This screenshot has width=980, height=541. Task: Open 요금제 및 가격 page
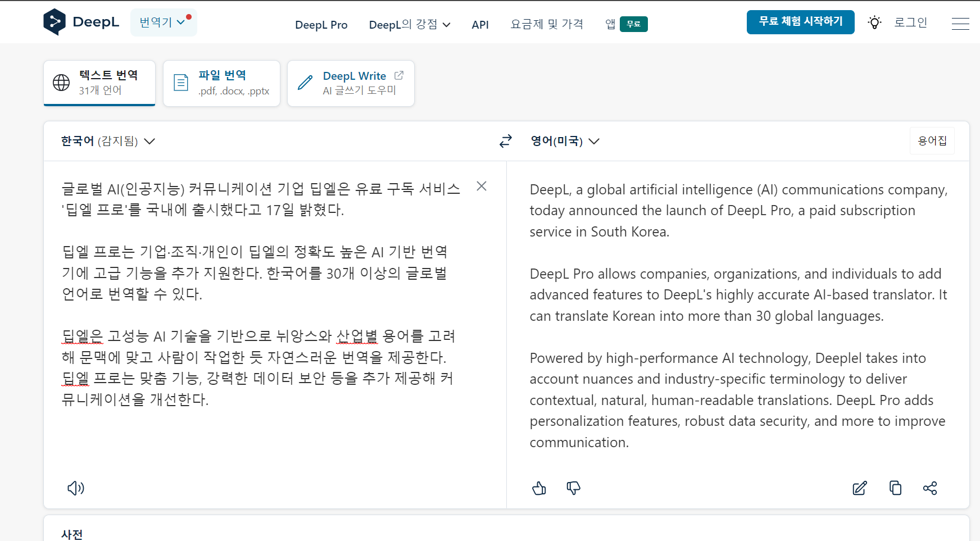click(x=547, y=24)
